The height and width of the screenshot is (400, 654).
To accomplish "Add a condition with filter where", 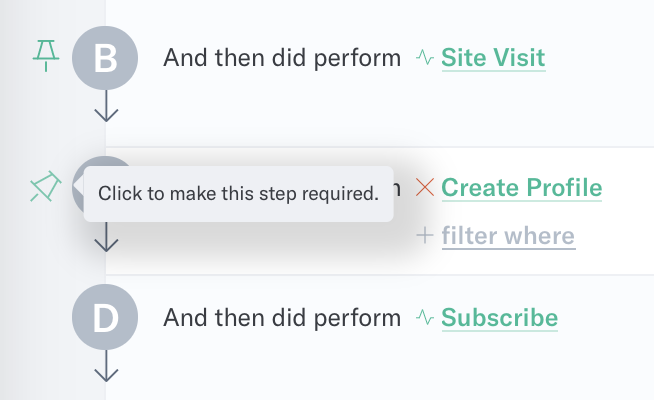I will click(508, 236).
